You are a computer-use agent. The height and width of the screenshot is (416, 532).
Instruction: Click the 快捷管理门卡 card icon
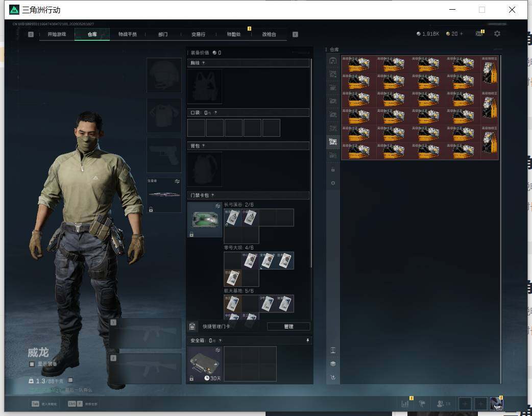tap(192, 327)
